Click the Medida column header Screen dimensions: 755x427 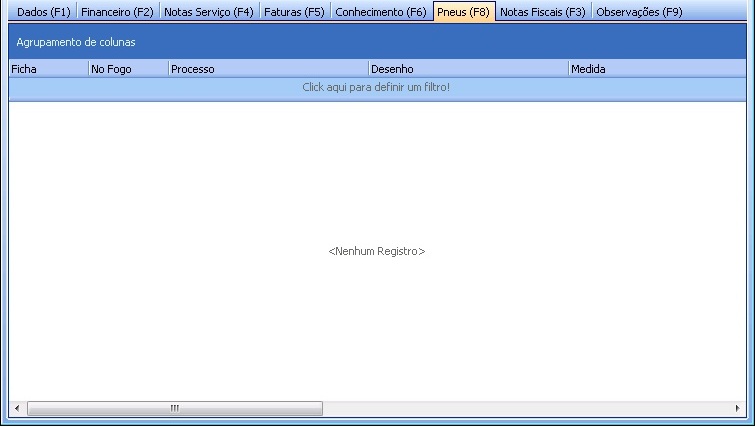[656, 69]
